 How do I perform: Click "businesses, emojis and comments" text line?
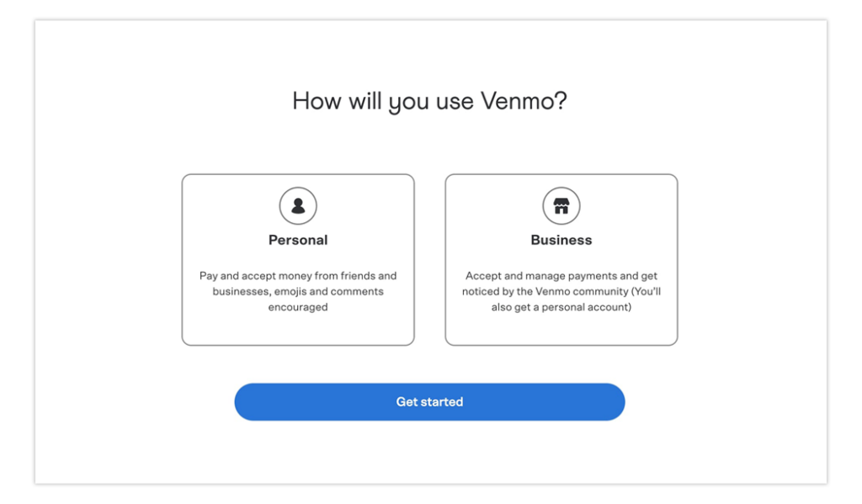[x=298, y=292]
